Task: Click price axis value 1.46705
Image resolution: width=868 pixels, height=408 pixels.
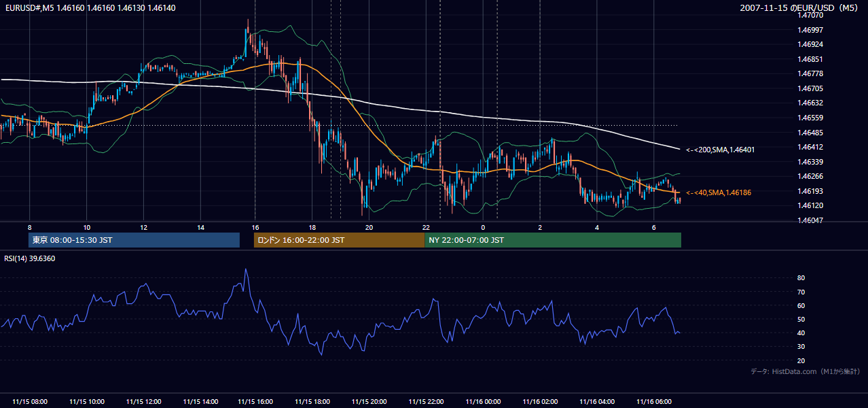Action: pos(810,88)
